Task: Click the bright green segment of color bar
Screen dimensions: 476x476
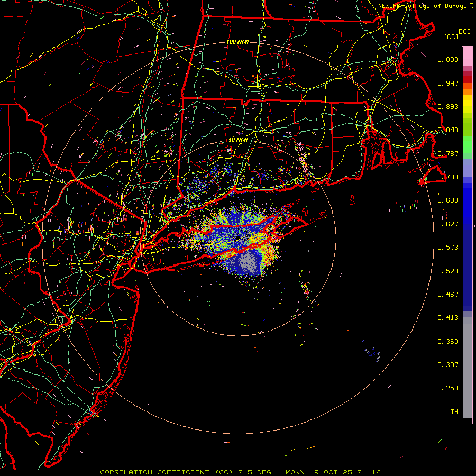Action: click(x=467, y=144)
